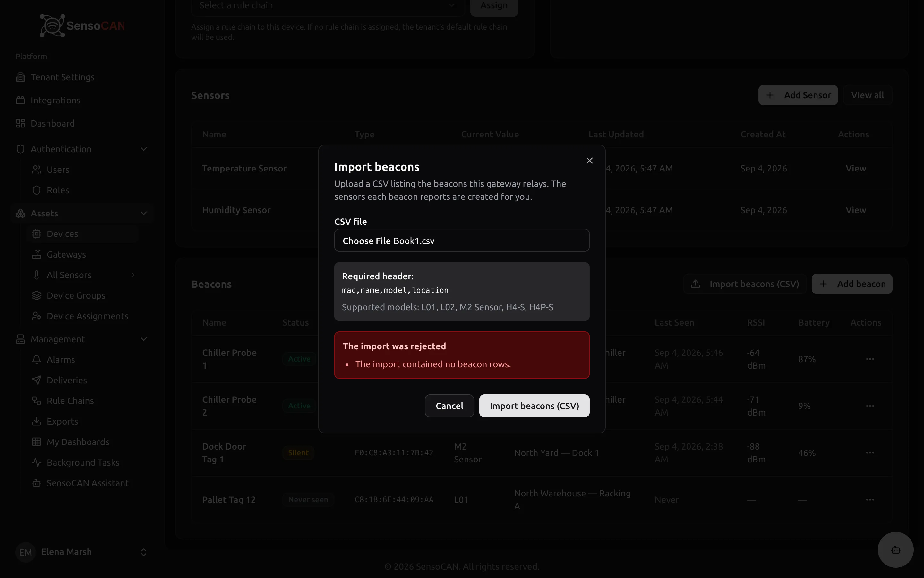Open Tenant Settings icon in sidebar
924x578 pixels.
pos(21,77)
